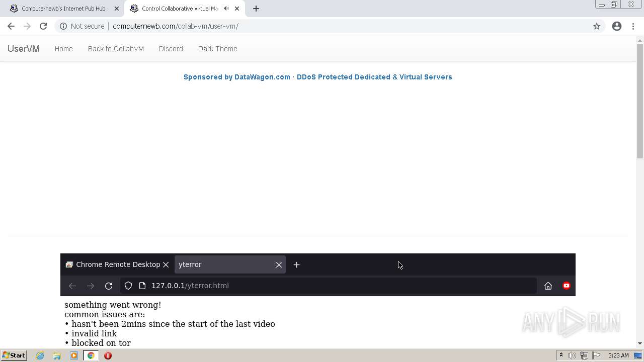644x362 pixels.
Task: Click the page vertical scrollbar thumb
Action: click(x=640, y=102)
